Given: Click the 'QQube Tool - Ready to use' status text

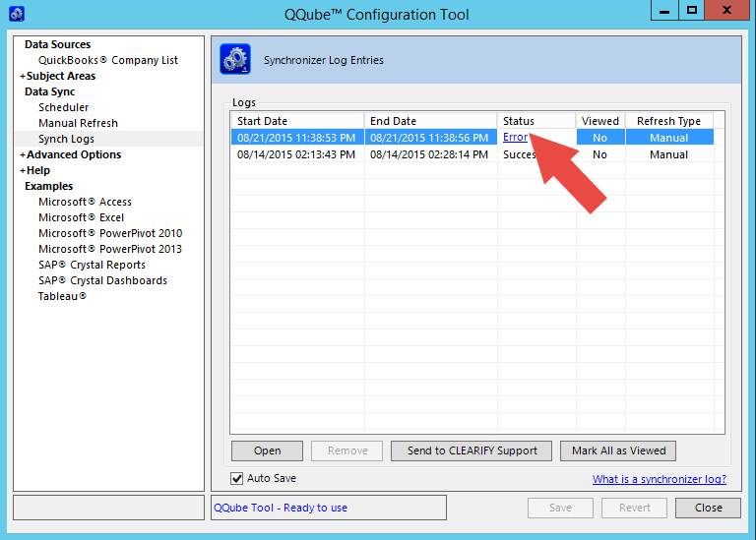Looking at the screenshot, I should click(x=281, y=508).
